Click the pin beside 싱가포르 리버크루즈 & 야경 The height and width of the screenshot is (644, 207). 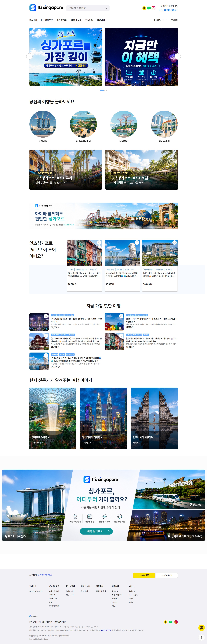pos(169,536)
